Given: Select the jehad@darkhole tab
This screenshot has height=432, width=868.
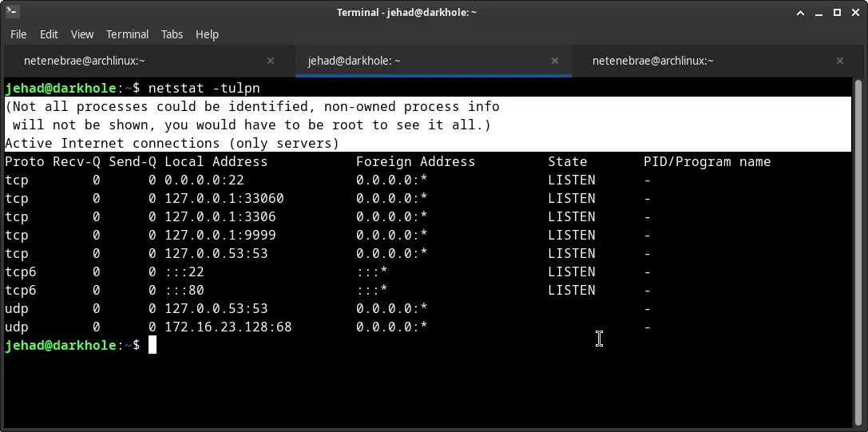Looking at the screenshot, I should 355,61.
